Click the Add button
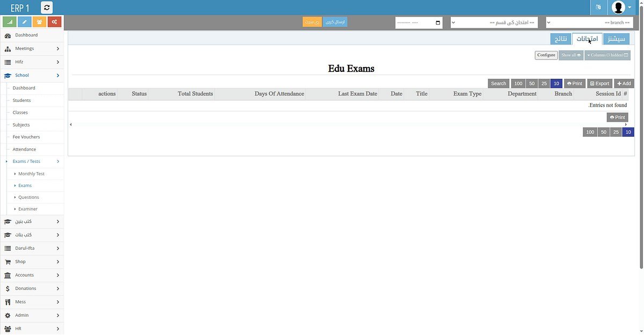This screenshot has height=335, width=644. 624,84
